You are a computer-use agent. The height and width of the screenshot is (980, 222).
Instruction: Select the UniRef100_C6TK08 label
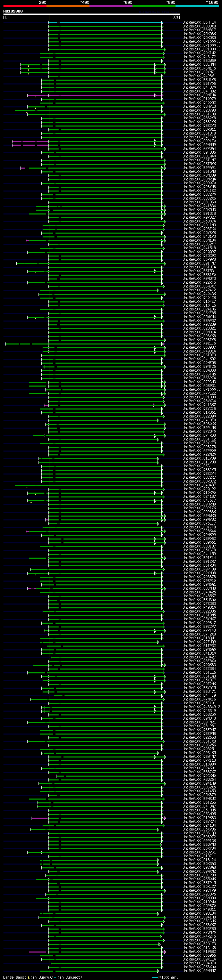(x=199, y=114)
